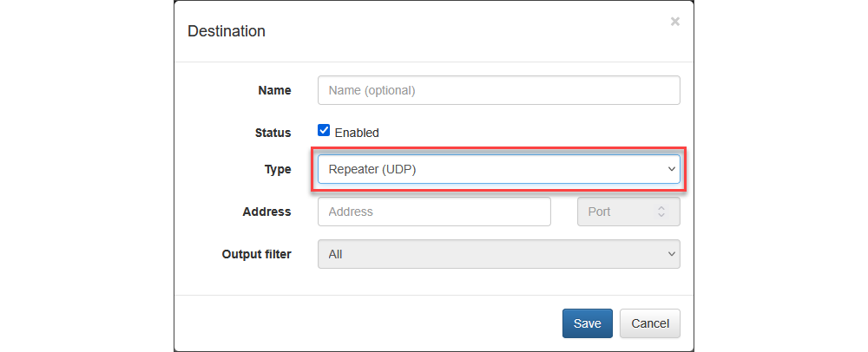The height and width of the screenshot is (352, 868).
Task: Click the Enabled label text
Action: point(357,133)
